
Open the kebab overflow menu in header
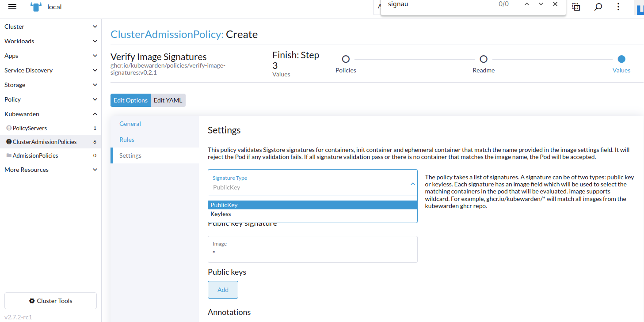[618, 7]
